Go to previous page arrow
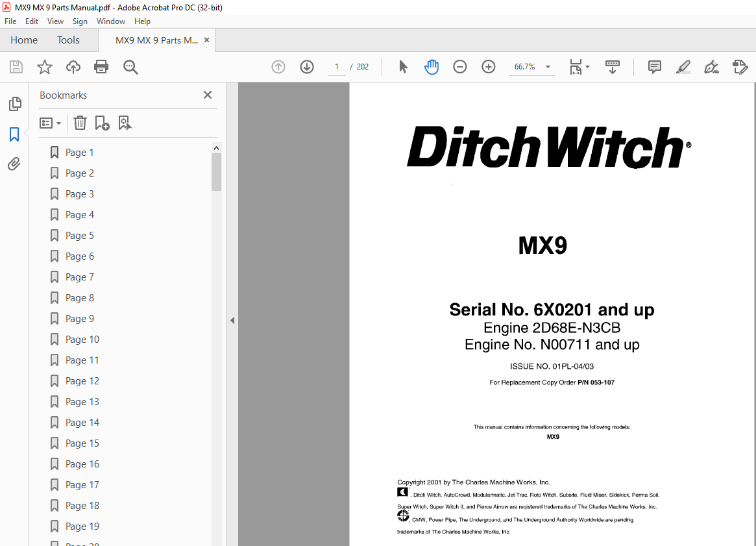This screenshot has width=756, height=546. (278, 67)
